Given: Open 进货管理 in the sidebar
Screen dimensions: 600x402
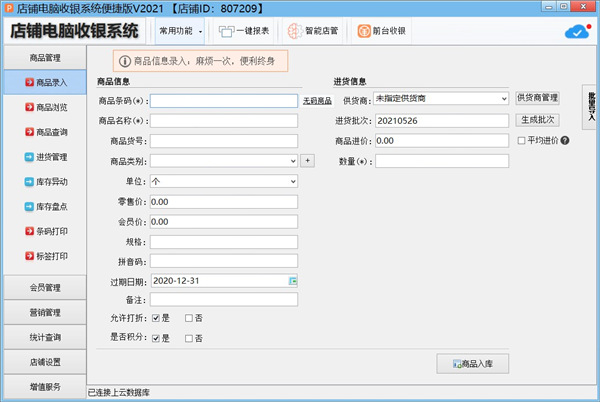Looking at the screenshot, I should tap(45, 157).
